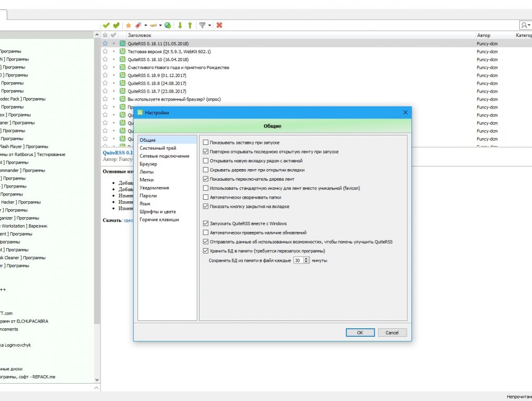Open the 'Пароли' settings category
The image size is (532, 401).
148,195
